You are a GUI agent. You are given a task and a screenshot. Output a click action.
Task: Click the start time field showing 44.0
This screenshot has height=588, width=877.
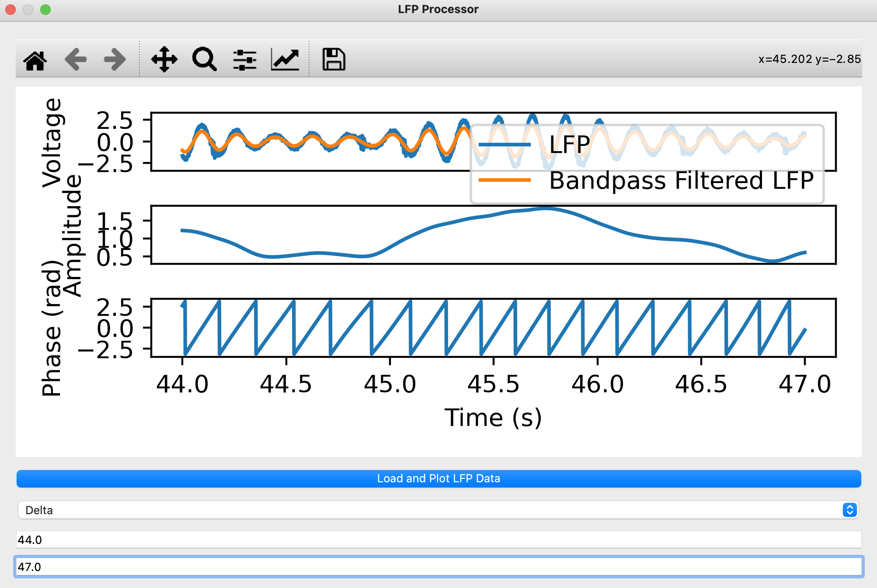coord(437,540)
